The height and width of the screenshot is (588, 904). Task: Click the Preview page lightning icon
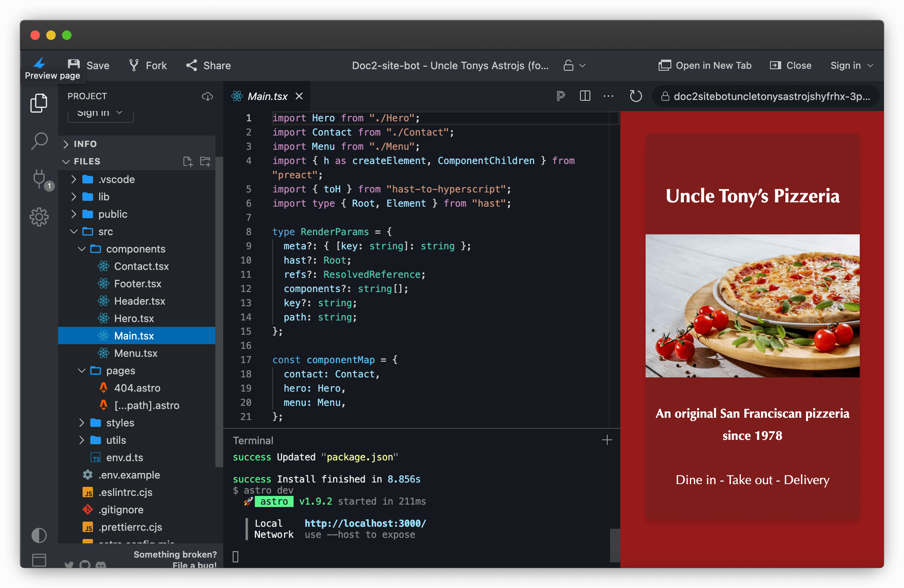pyautogui.click(x=40, y=63)
